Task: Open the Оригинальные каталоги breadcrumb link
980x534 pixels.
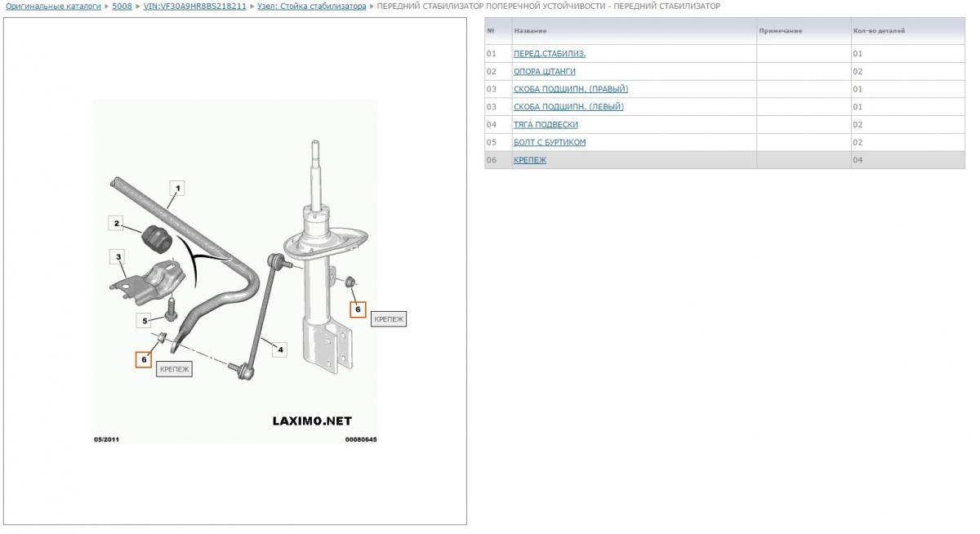Action: click(53, 6)
